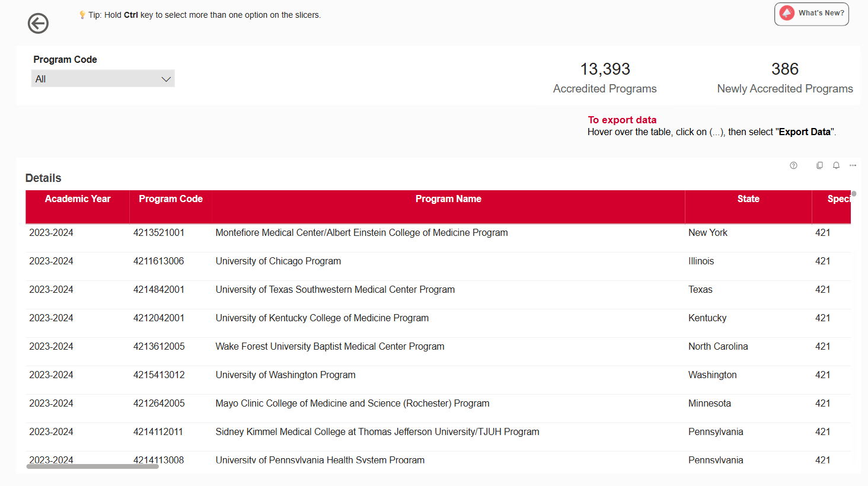The image size is (868, 486).
Task: Select program code 4212642005
Action: (x=159, y=404)
